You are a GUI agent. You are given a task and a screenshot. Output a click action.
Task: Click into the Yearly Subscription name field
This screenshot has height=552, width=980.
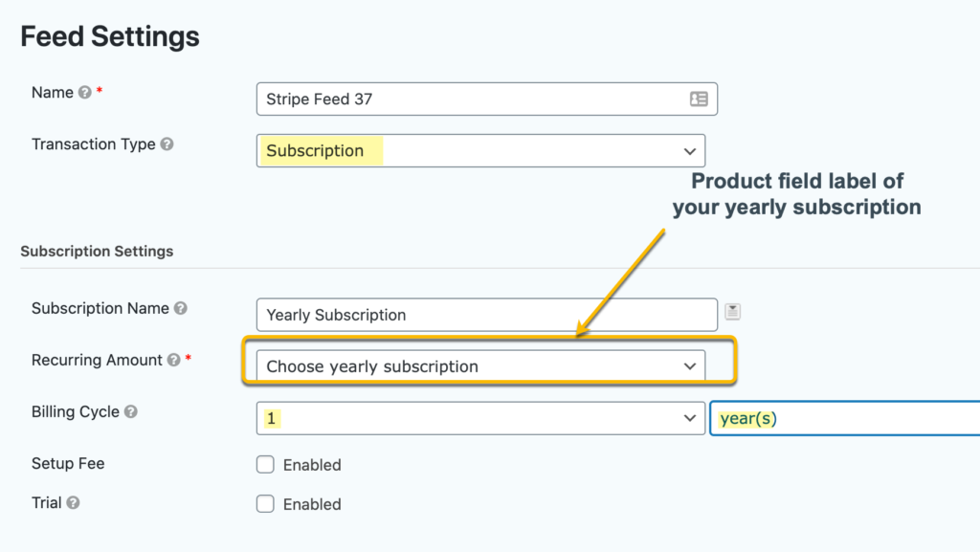pyautogui.click(x=487, y=315)
